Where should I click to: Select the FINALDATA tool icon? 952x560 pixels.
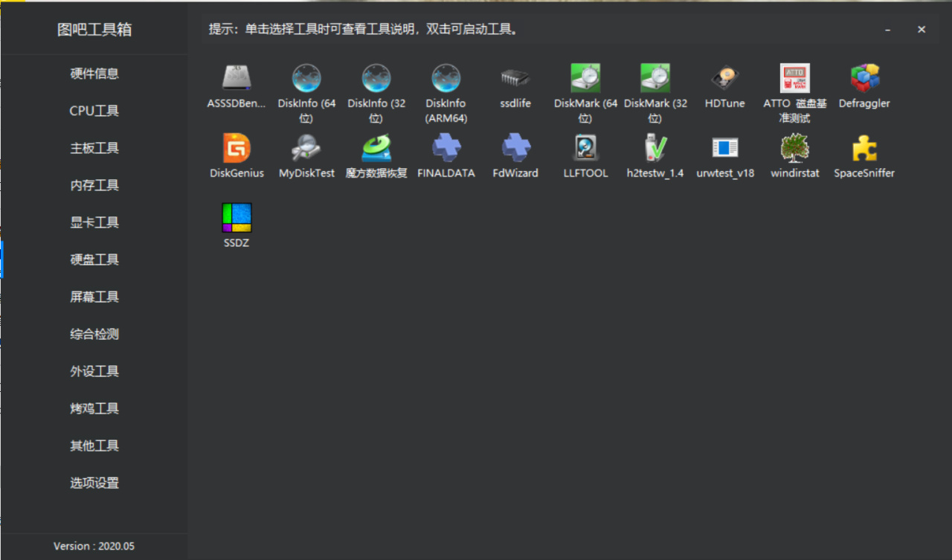pos(446,148)
